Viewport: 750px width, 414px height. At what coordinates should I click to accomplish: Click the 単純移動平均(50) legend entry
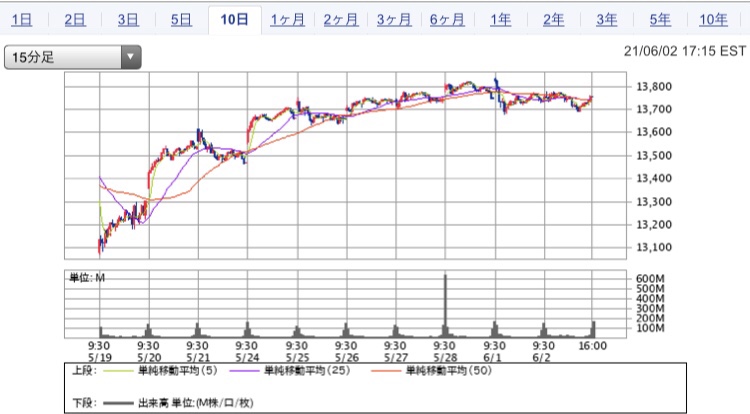[449, 370]
